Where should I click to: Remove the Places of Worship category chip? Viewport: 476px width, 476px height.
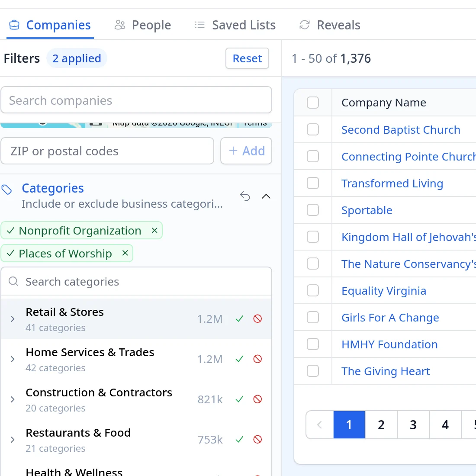(125, 253)
